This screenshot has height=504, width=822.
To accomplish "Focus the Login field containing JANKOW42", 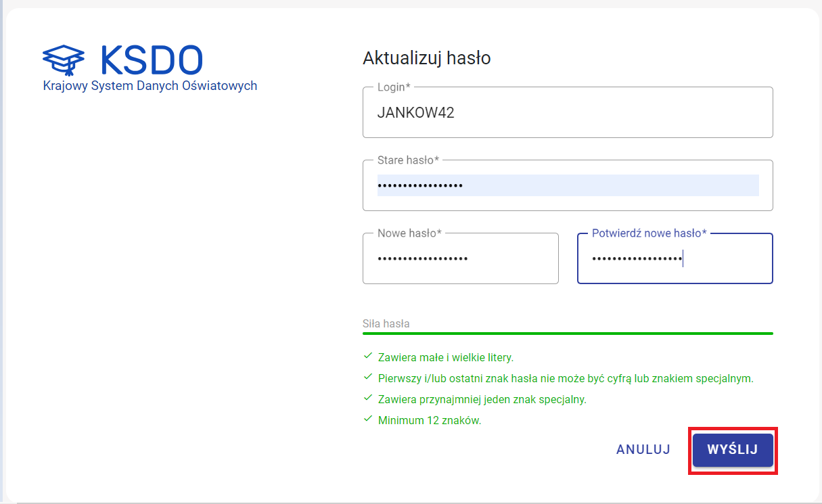I will tap(567, 113).
